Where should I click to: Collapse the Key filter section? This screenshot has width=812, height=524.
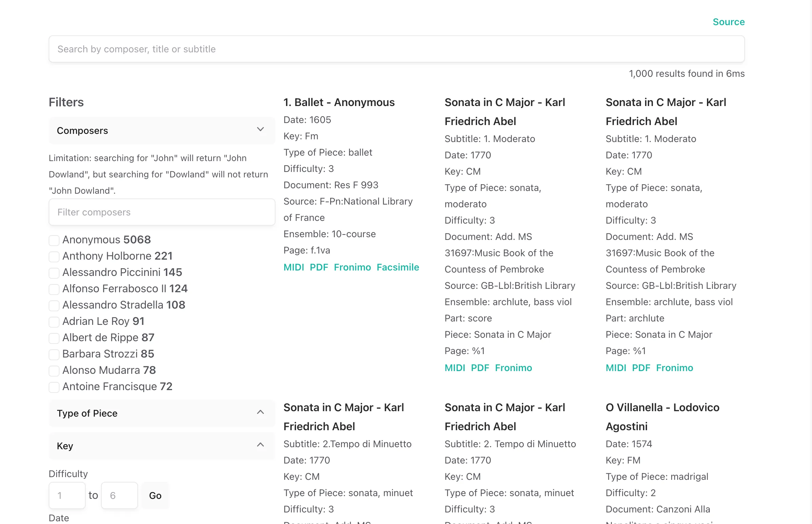tap(260, 446)
